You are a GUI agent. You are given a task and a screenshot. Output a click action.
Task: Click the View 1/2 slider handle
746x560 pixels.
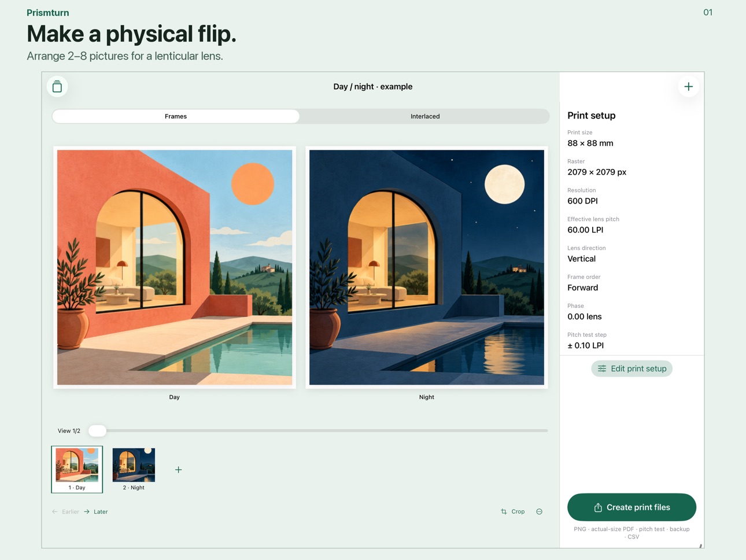(98, 430)
